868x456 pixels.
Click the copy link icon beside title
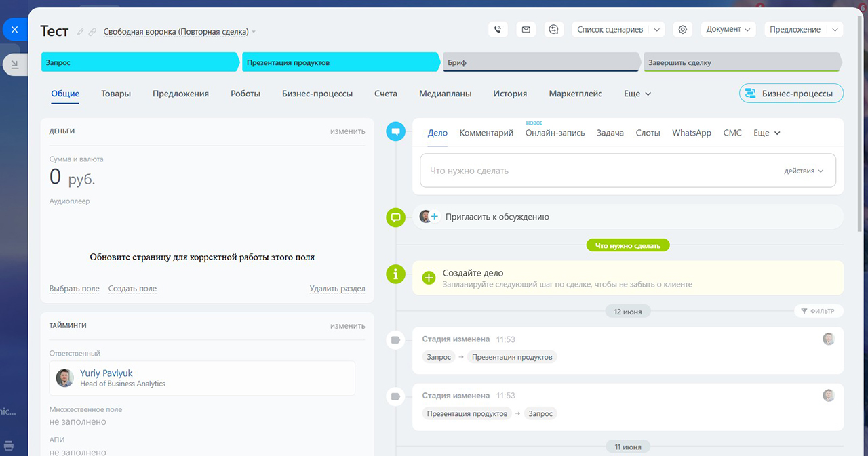click(x=92, y=32)
